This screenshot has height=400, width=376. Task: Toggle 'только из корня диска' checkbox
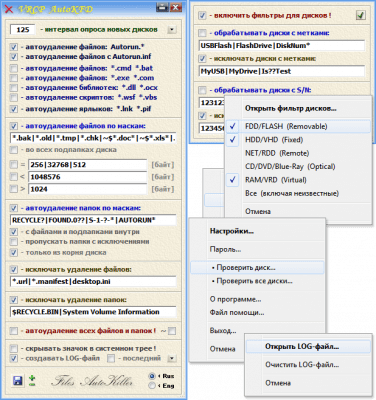tap(14, 253)
